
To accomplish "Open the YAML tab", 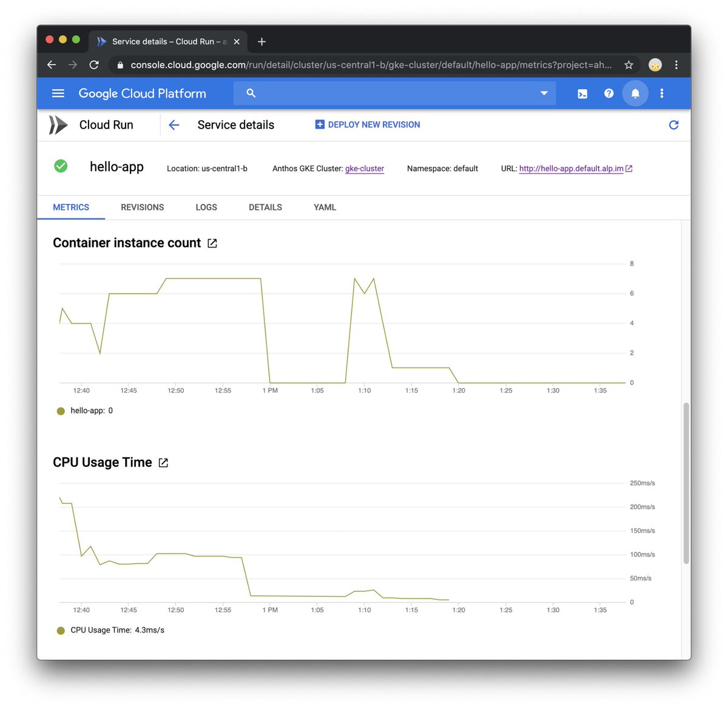I will coord(325,207).
